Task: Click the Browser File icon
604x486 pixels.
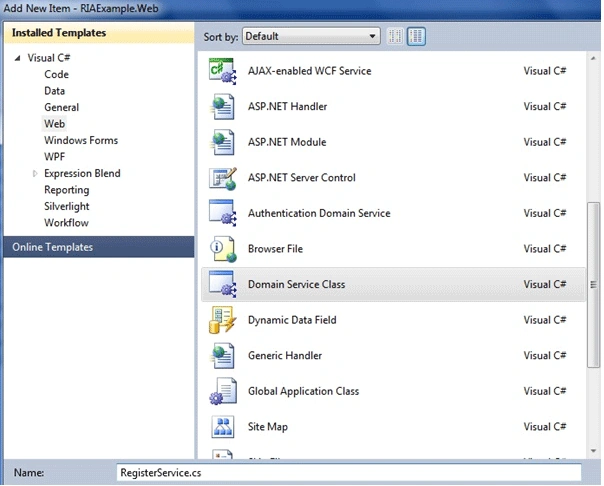Action: pyautogui.click(x=223, y=249)
